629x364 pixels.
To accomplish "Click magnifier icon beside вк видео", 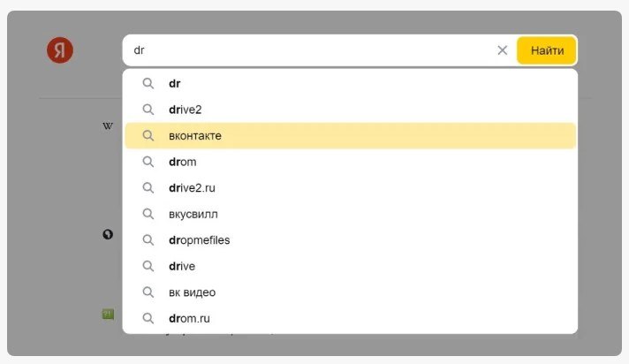I will click(148, 292).
